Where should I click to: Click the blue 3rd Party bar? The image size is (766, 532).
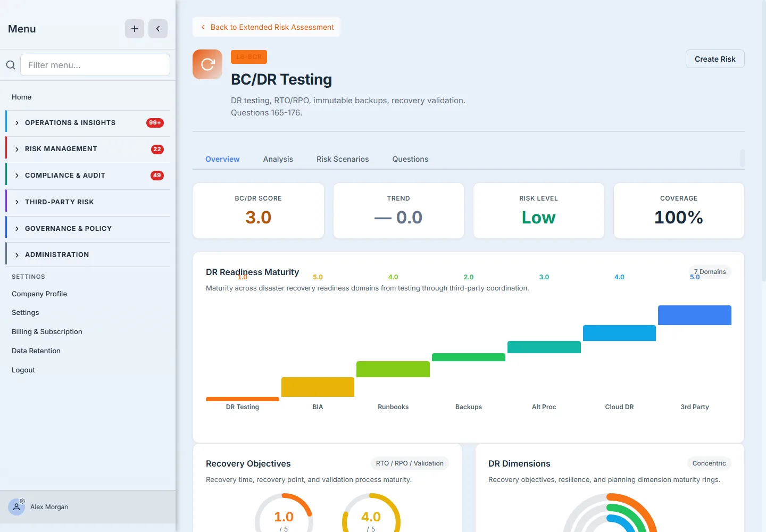coord(695,315)
